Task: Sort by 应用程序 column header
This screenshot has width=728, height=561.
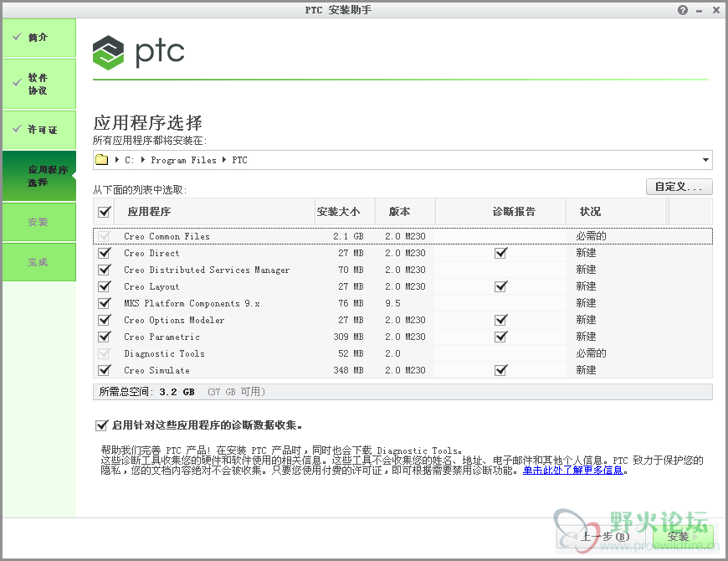Action: pos(214,212)
